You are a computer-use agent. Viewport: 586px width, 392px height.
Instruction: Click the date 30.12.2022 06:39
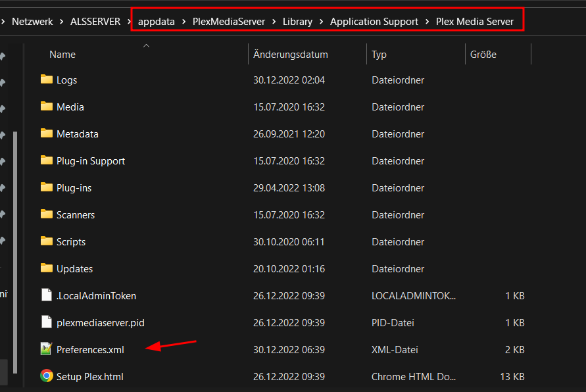point(289,350)
